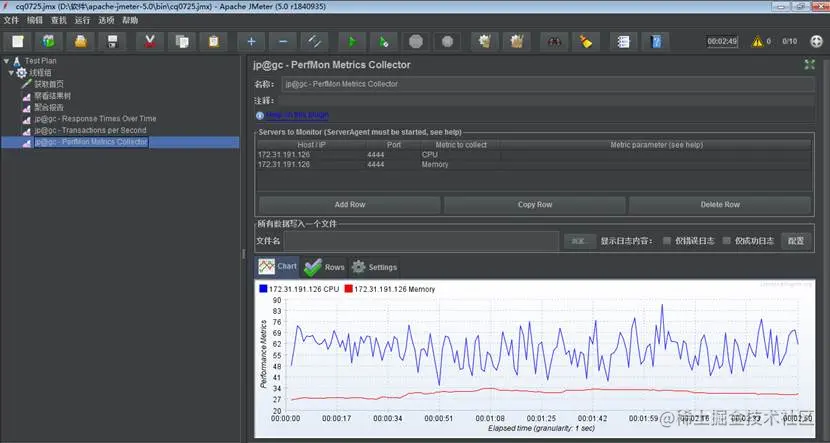The image size is (830, 443).
Task: Click the Copy toolbar icon
Action: tap(182, 42)
